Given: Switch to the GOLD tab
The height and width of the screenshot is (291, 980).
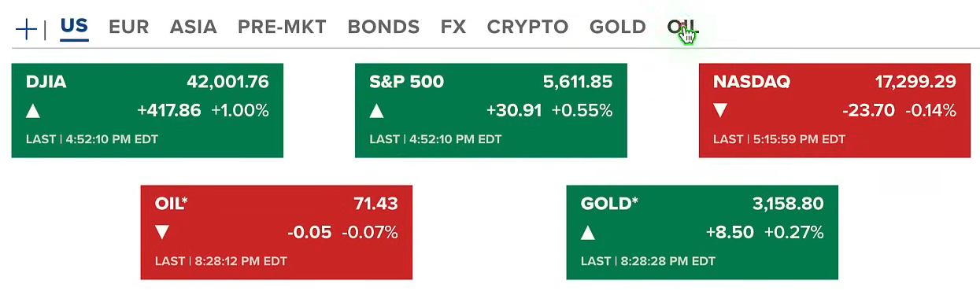Looking at the screenshot, I should coord(618,27).
